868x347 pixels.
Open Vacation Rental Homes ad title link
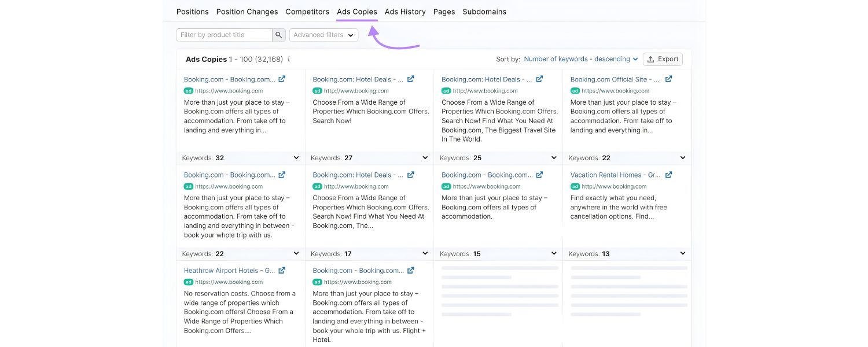[615, 175]
